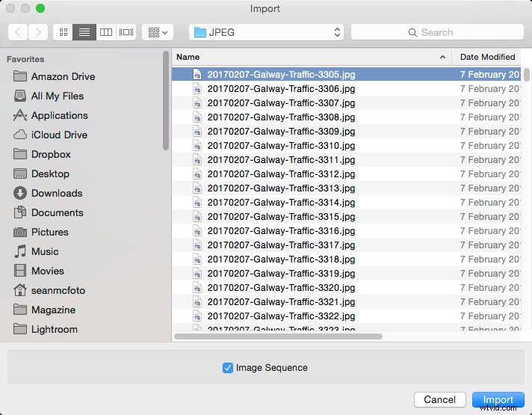Go forward to next folder
Viewport: 532px width, 415px height.
[x=38, y=32]
